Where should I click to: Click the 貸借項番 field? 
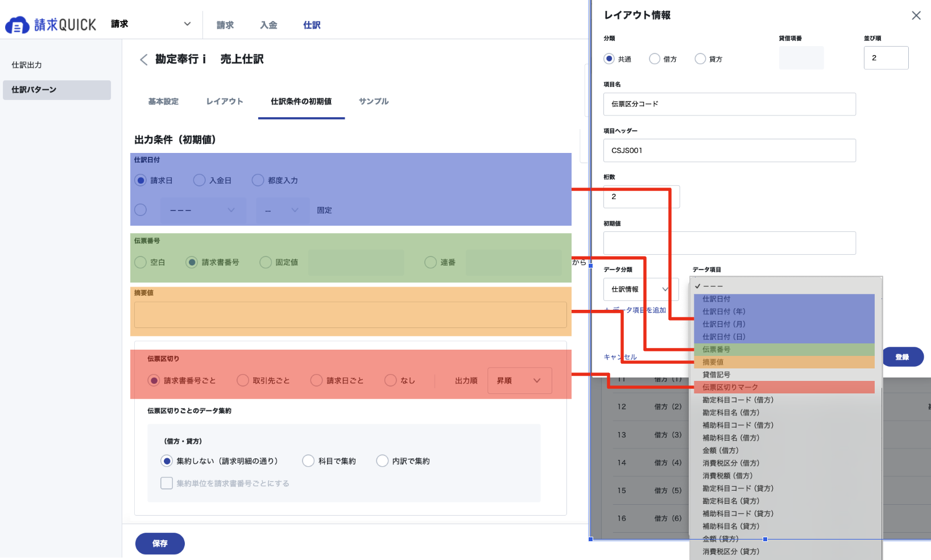pyautogui.click(x=801, y=58)
